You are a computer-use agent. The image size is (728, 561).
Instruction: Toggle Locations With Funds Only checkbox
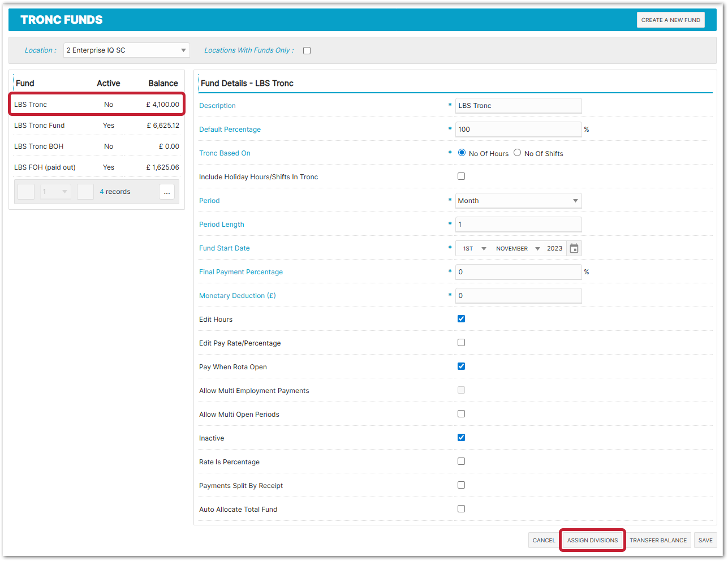[307, 50]
